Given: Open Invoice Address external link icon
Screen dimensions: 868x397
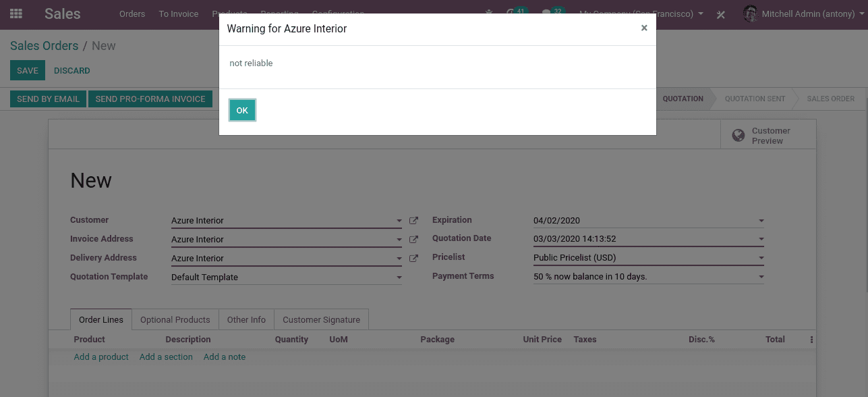Looking at the screenshot, I should pos(414,240).
